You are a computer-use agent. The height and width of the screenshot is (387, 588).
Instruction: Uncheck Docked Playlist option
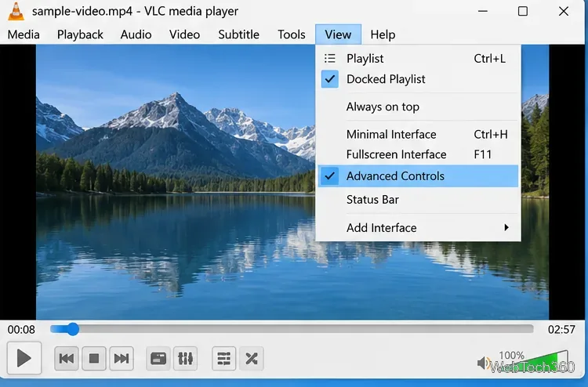418,79
